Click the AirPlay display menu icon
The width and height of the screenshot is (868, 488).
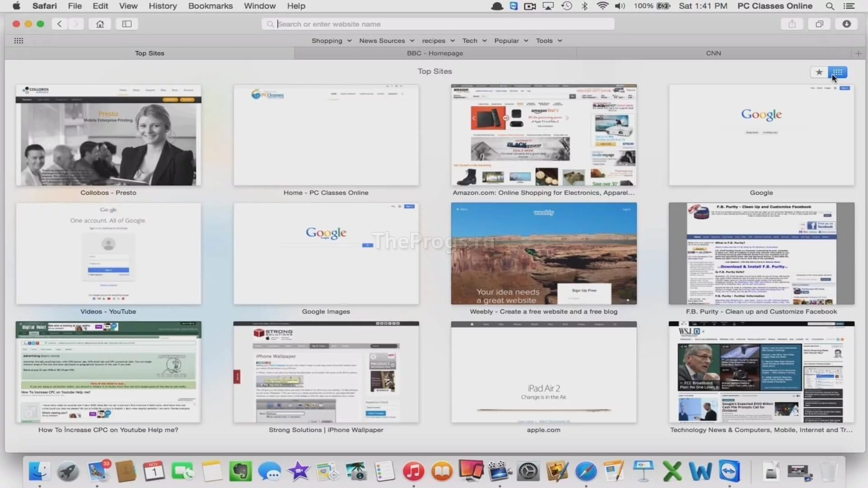pos(548,6)
